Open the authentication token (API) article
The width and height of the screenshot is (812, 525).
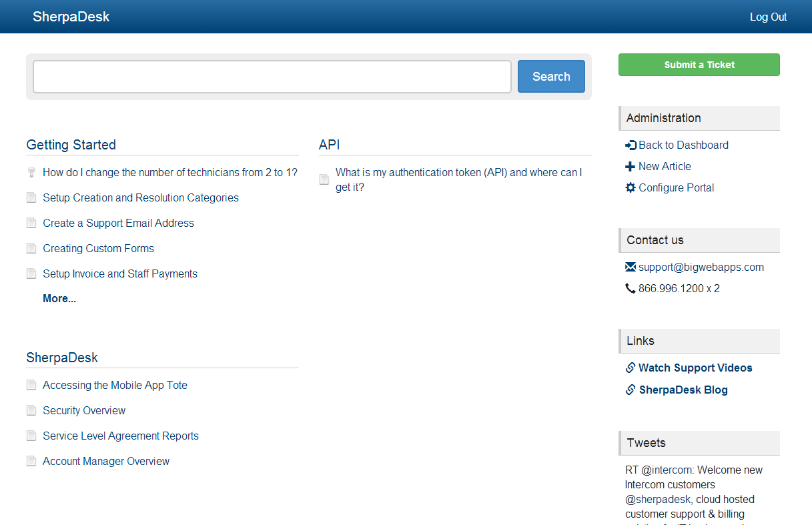coord(459,179)
